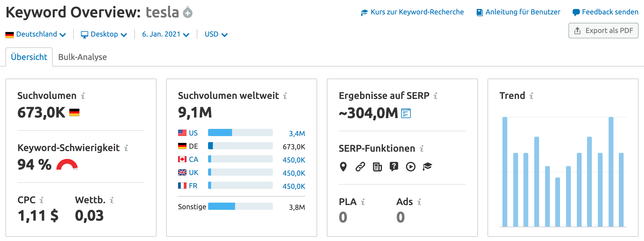Click the 0,03 competition value
The image size is (644, 241).
89,216
